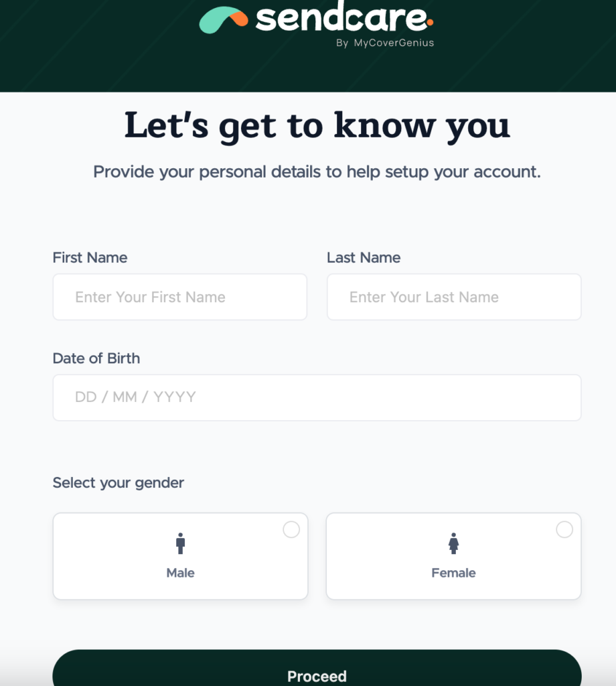Screen dimensions: 616x686
Task: Click the female figure icon
Action: click(x=453, y=543)
